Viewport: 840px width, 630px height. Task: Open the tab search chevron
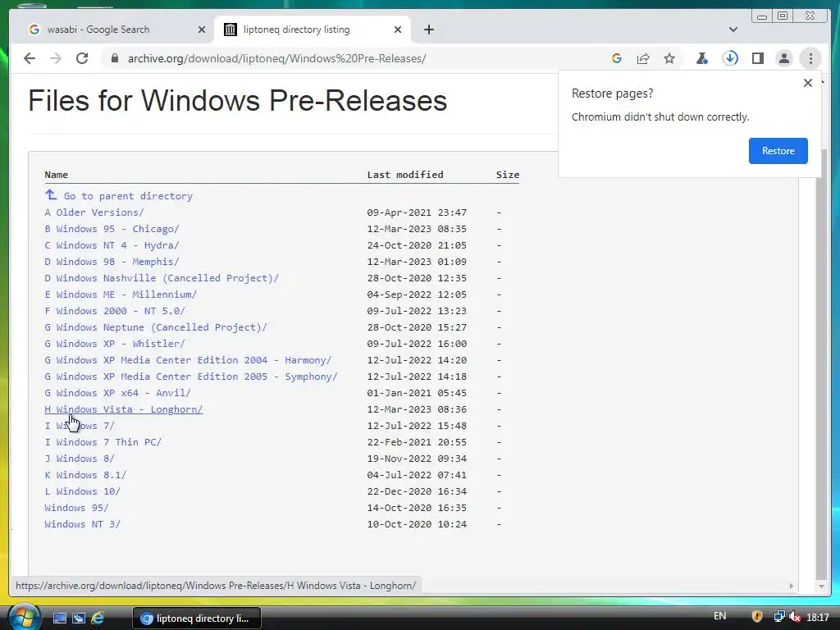point(733,30)
